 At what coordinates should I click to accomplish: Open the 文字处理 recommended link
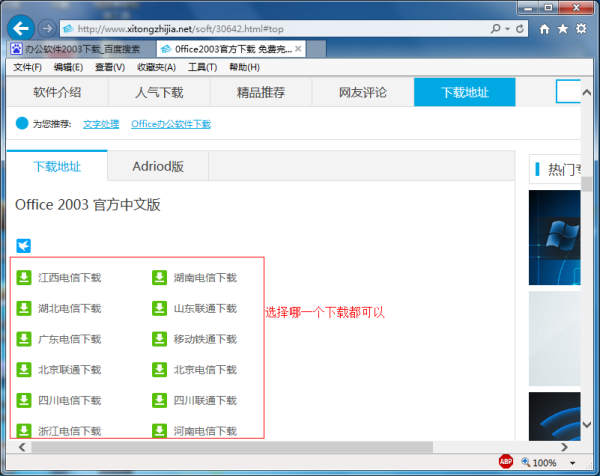101,124
